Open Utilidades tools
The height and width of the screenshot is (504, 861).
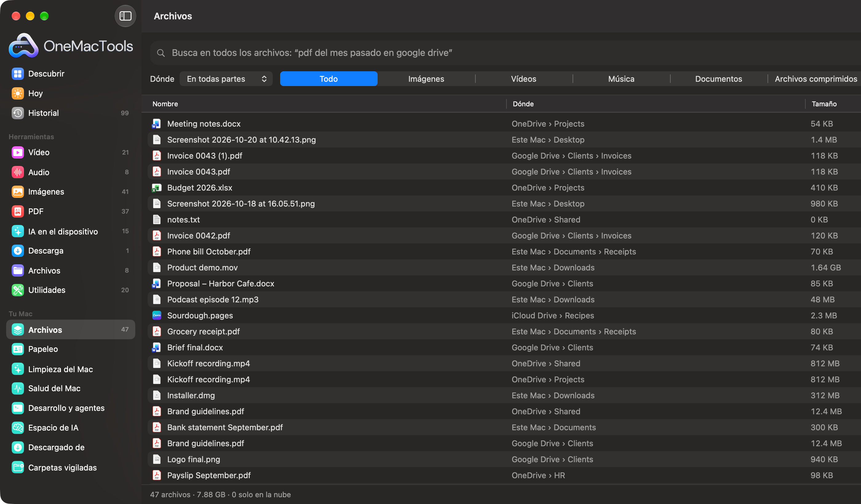(x=70, y=290)
